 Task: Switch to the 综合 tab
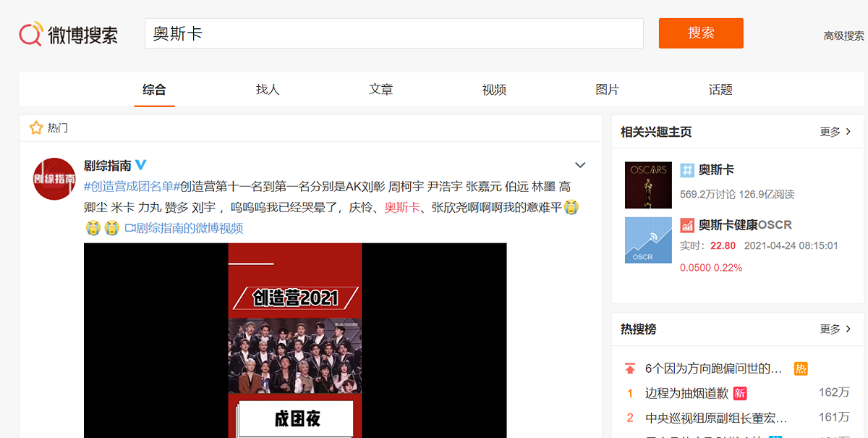154,89
